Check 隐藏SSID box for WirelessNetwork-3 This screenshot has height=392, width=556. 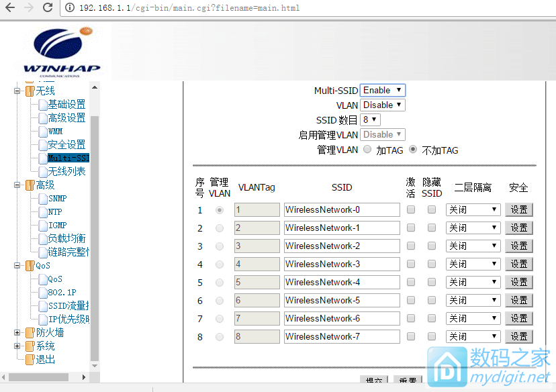tap(432, 264)
